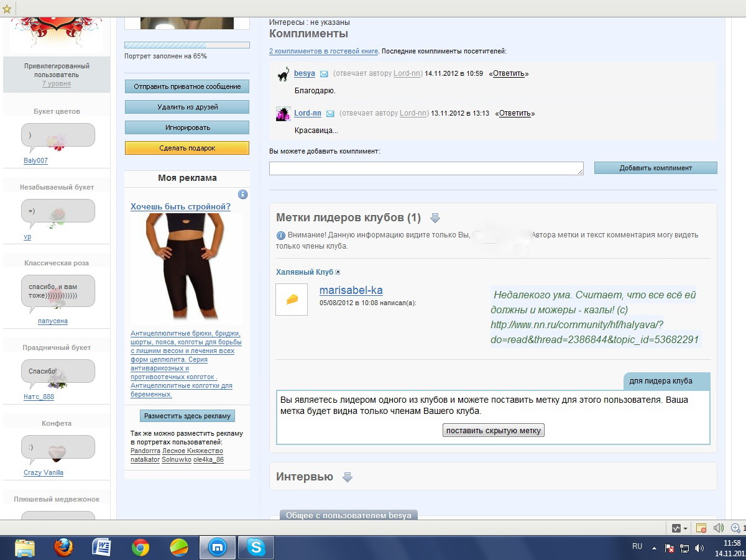Viewport: 746px width, 560px height.
Task: Open the Общее с пользователем besya tab
Action: pos(348,515)
